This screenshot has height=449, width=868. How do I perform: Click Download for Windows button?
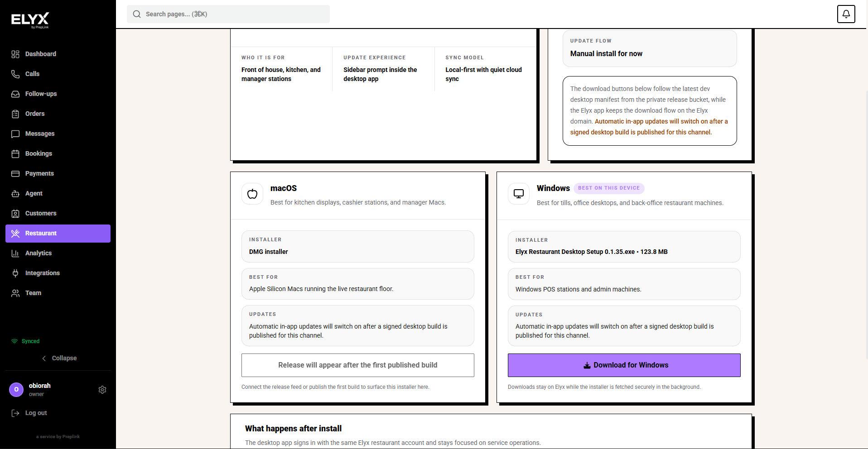(624, 365)
